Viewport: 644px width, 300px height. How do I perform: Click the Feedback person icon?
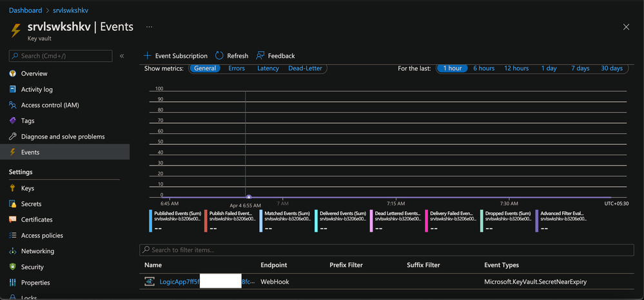pyautogui.click(x=260, y=56)
